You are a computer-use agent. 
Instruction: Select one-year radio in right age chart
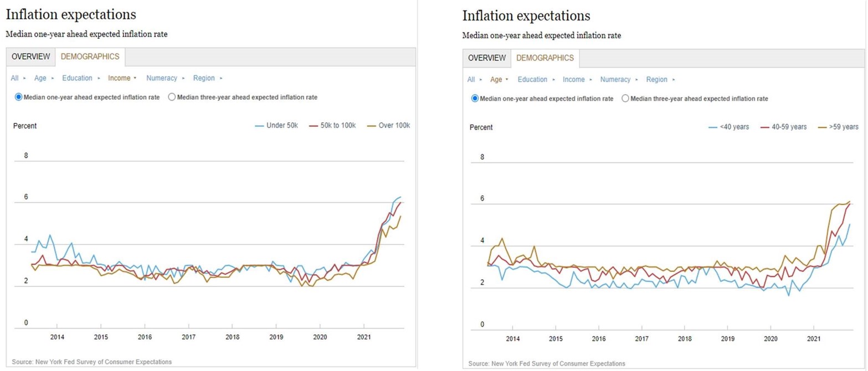point(475,99)
